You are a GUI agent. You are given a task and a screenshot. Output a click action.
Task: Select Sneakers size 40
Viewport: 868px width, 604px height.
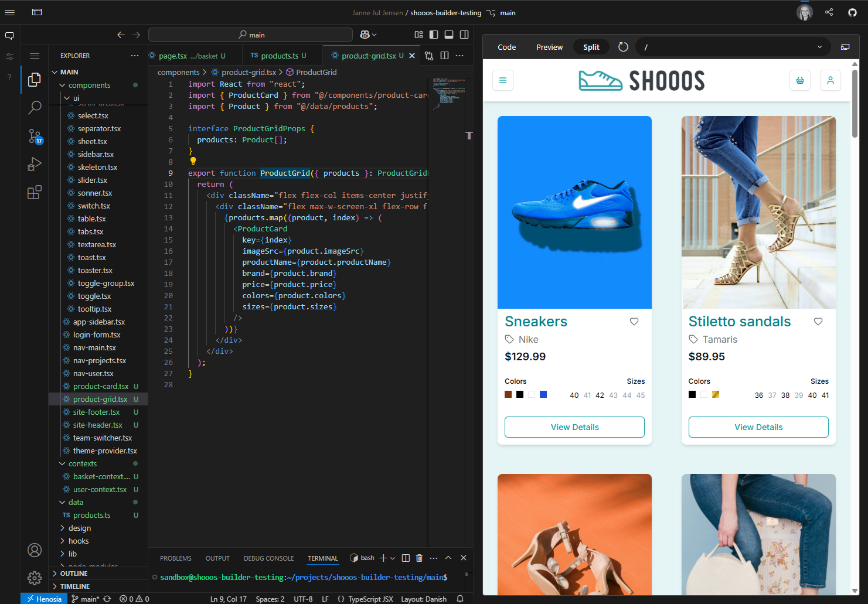click(x=574, y=395)
